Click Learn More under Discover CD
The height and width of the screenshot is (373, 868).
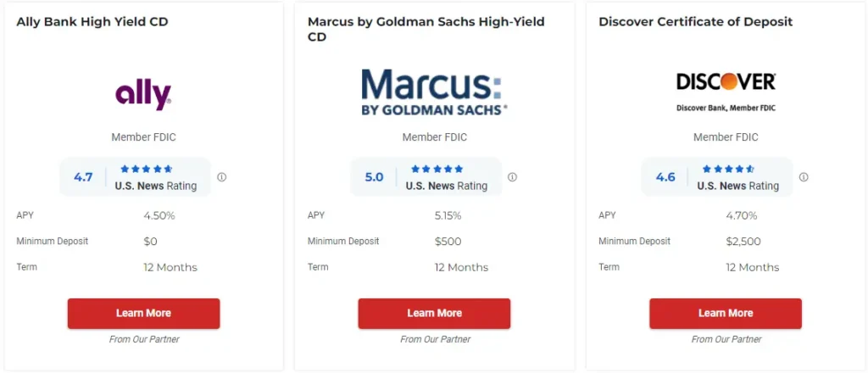726,313
